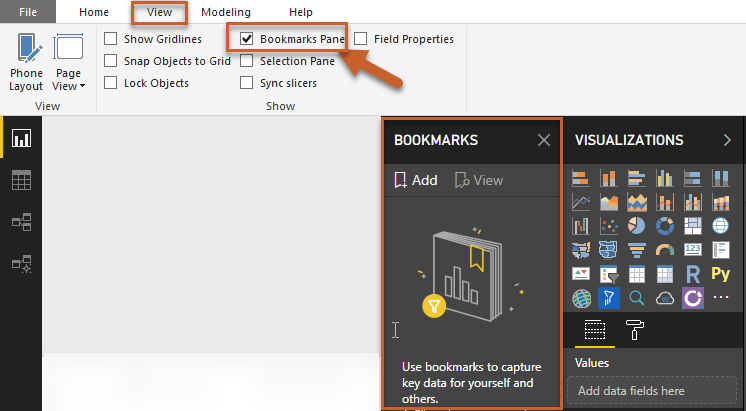746x411 pixels.
Task: Click the Phone Layout icon
Action: pos(26,50)
